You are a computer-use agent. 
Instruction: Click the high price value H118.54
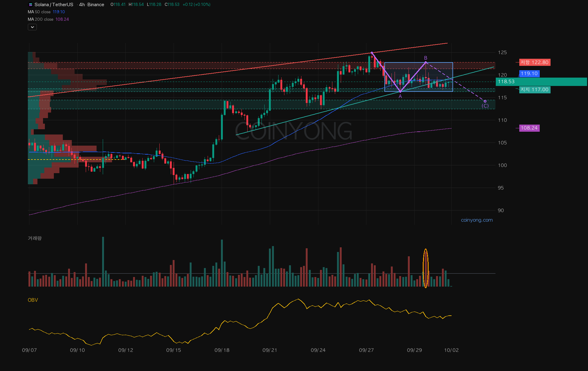[x=136, y=5]
